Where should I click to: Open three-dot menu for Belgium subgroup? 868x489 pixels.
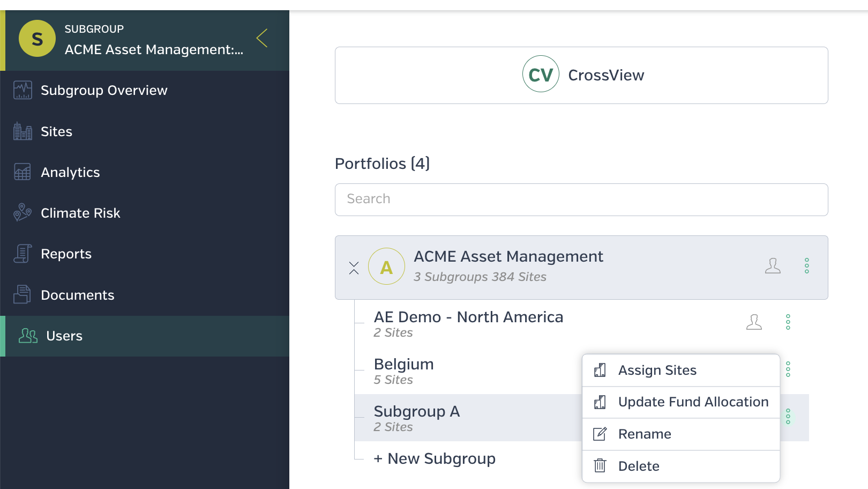click(788, 369)
